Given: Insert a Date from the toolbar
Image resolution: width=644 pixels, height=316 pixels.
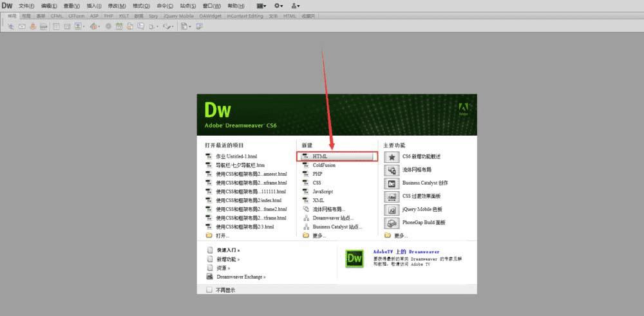Looking at the screenshot, I should coord(119,26).
